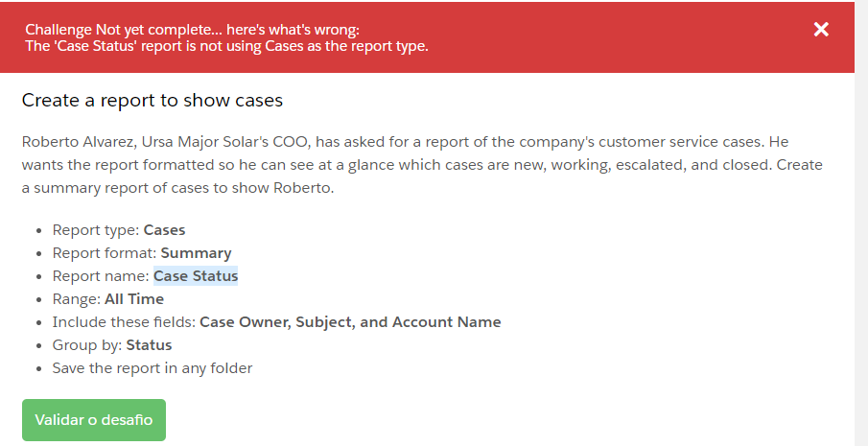Click the 'Challenge Not yet complete' error message
This screenshot has width=868, height=446.
point(192,30)
